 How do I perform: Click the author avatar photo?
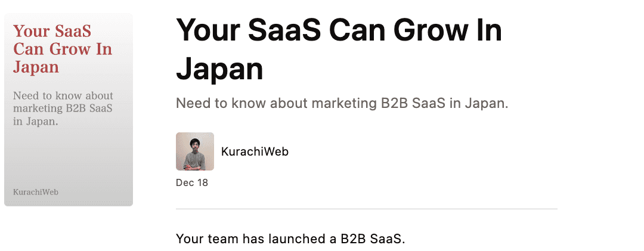195,151
